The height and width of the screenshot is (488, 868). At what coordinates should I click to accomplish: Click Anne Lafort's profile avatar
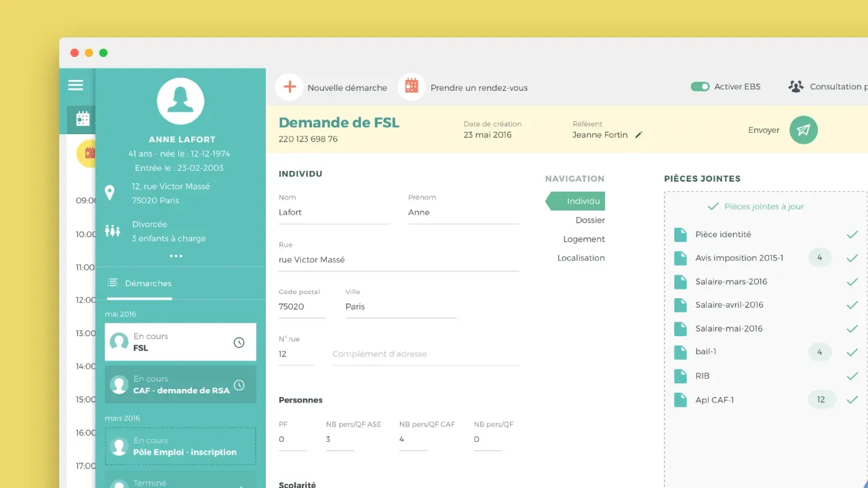coord(180,101)
